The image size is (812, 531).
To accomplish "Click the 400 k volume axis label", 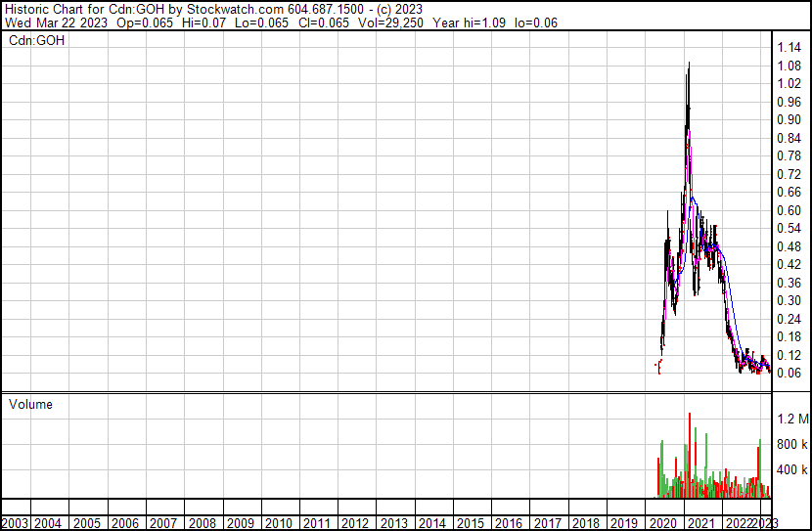I will coord(792,470).
